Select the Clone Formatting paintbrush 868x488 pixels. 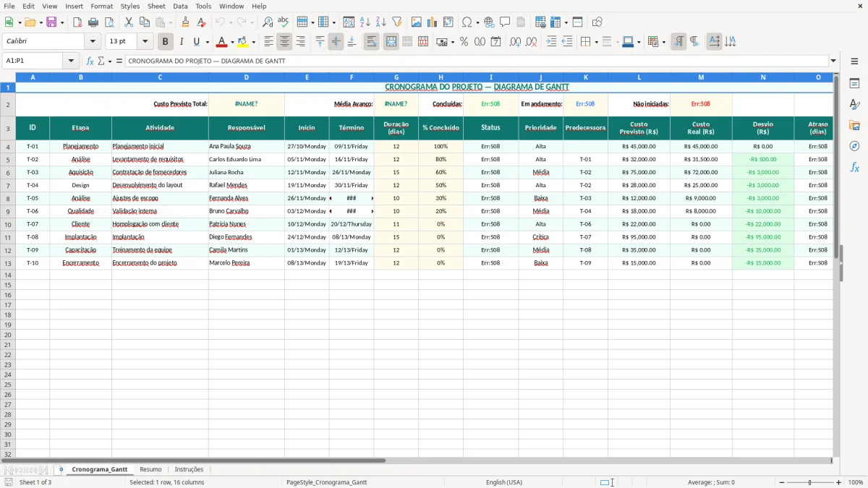pyautogui.click(x=185, y=22)
